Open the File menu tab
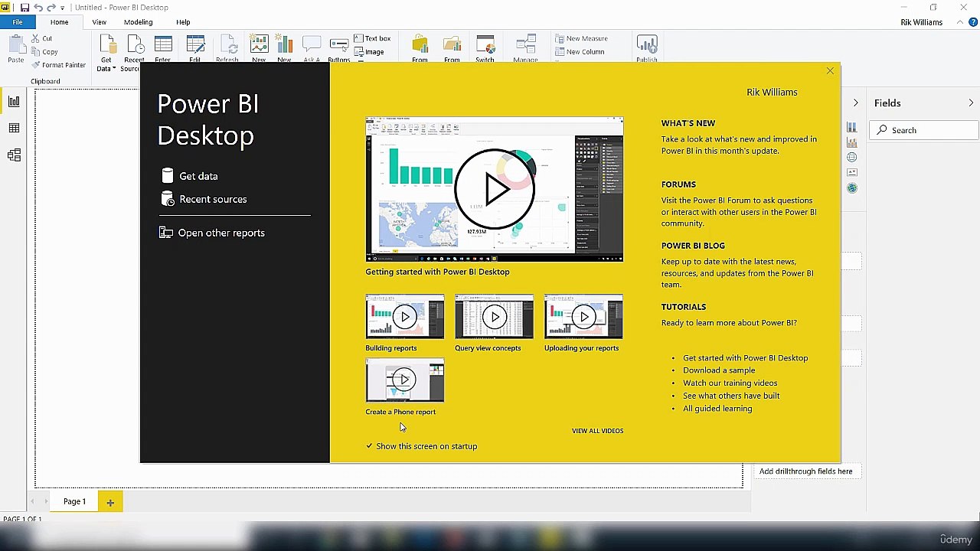 click(17, 22)
